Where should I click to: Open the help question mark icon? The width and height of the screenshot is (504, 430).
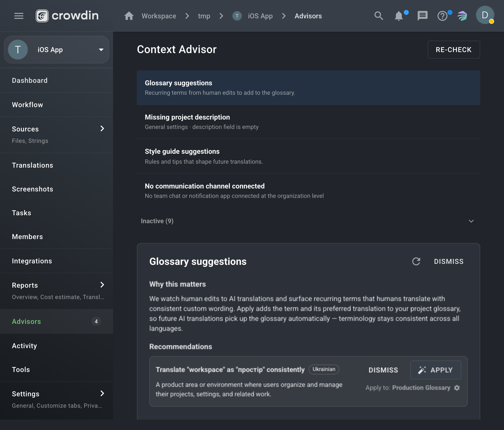442,16
